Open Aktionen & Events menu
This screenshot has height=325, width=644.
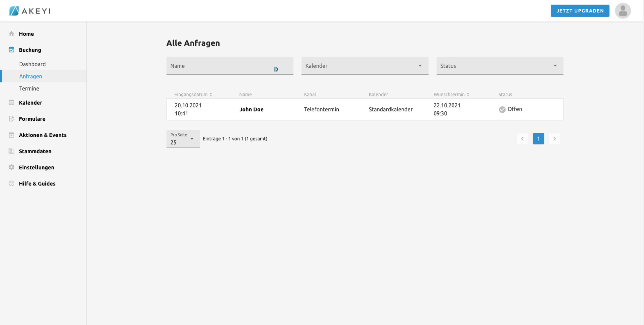pyautogui.click(x=43, y=135)
